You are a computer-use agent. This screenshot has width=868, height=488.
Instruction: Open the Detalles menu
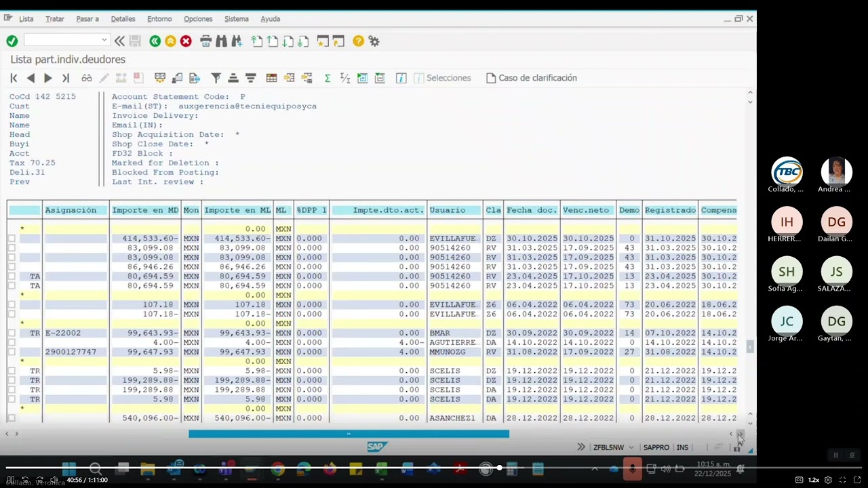tap(123, 19)
